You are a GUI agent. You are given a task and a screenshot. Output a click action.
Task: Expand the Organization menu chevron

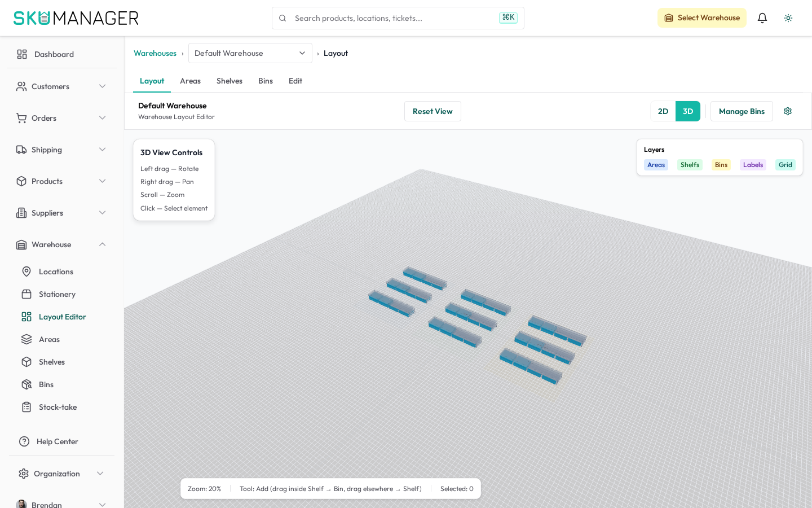(x=100, y=474)
